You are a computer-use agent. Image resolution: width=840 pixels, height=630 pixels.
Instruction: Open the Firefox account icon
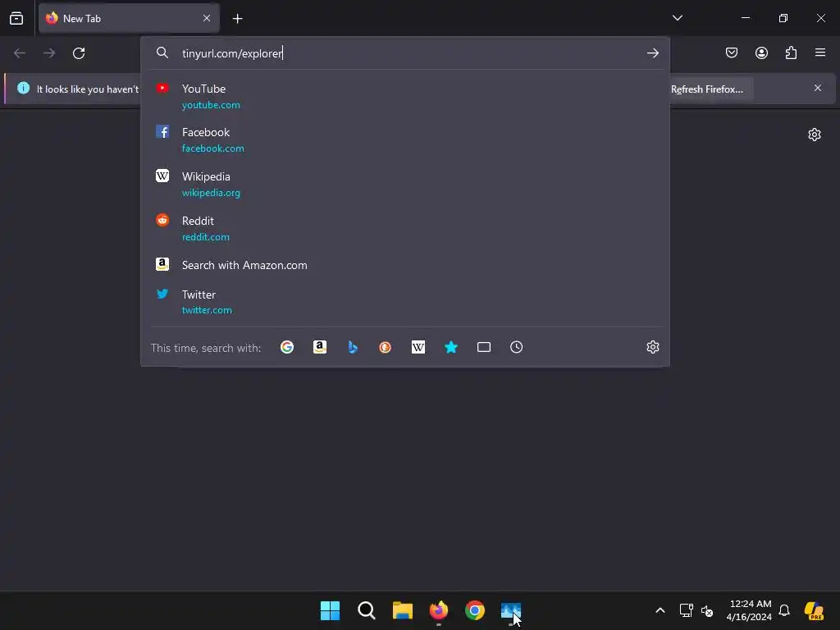(x=761, y=52)
